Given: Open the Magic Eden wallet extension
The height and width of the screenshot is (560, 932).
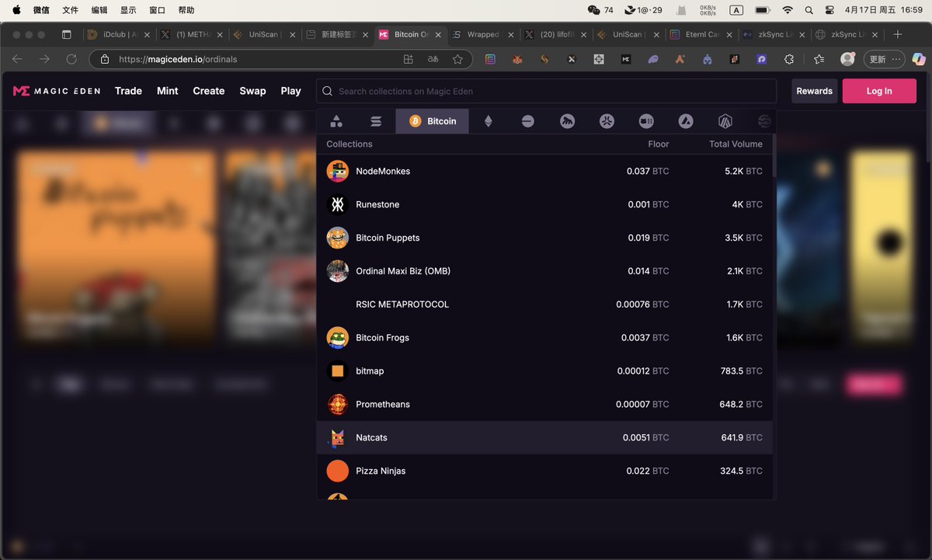Looking at the screenshot, I should coord(625,59).
